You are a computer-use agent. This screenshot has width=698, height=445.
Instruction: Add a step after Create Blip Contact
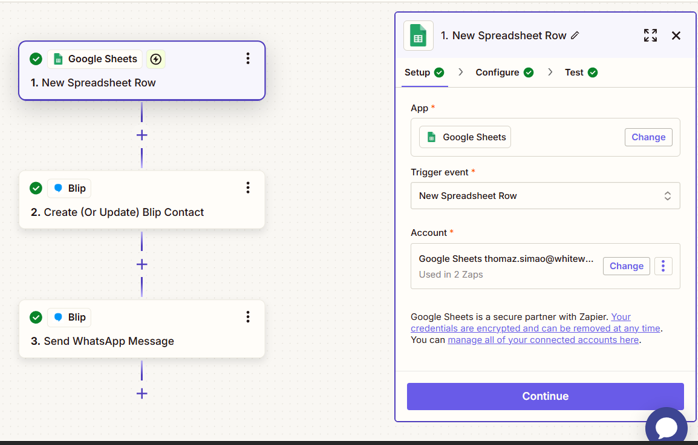(142, 264)
